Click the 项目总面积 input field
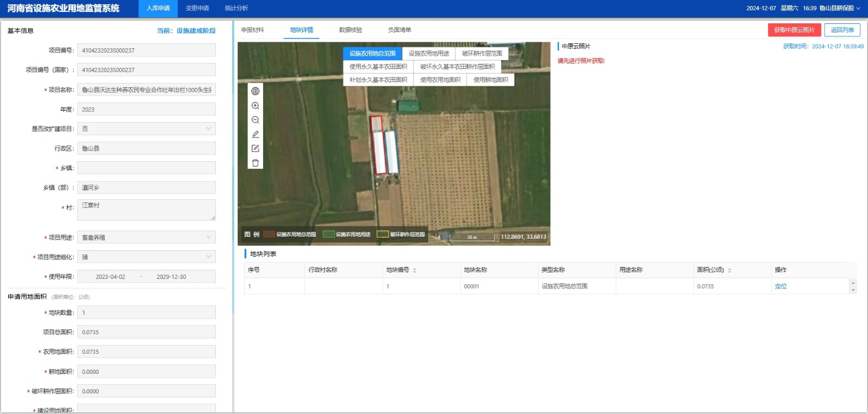The height and width of the screenshot is (414, 868). click(x=146, y=332)
